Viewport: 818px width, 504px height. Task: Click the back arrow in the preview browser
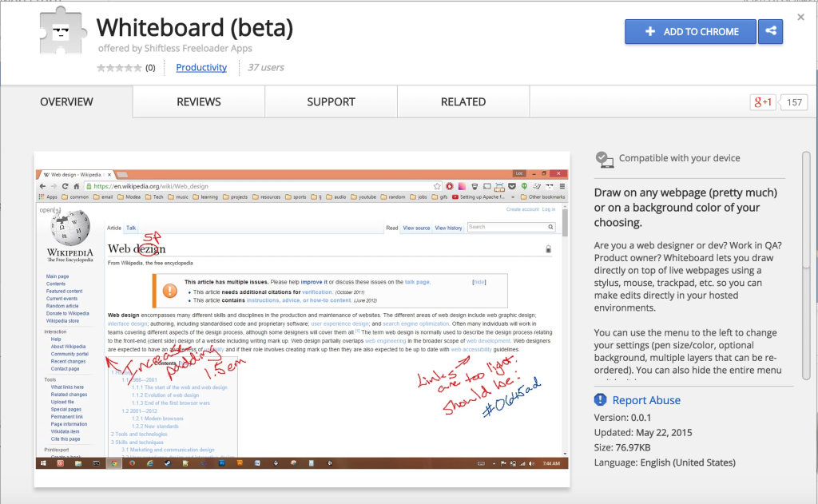tap(43, 186)
